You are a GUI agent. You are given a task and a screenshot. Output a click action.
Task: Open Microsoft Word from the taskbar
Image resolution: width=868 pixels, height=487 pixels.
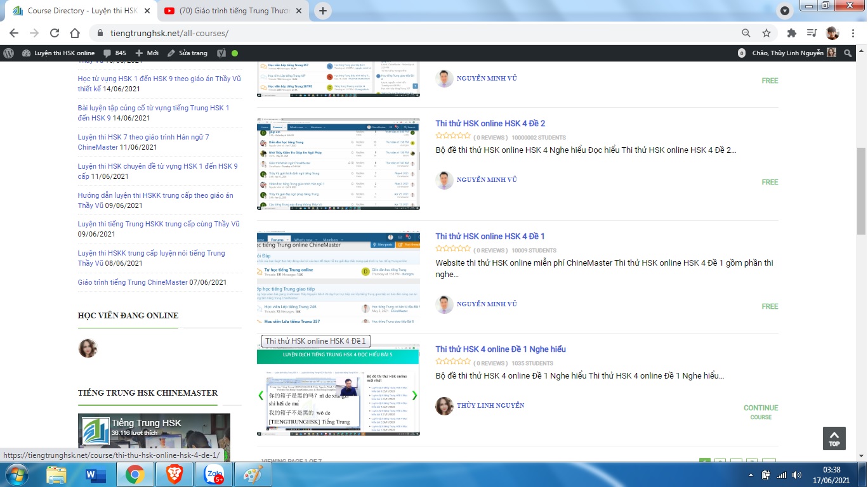[x=95, y=474]
